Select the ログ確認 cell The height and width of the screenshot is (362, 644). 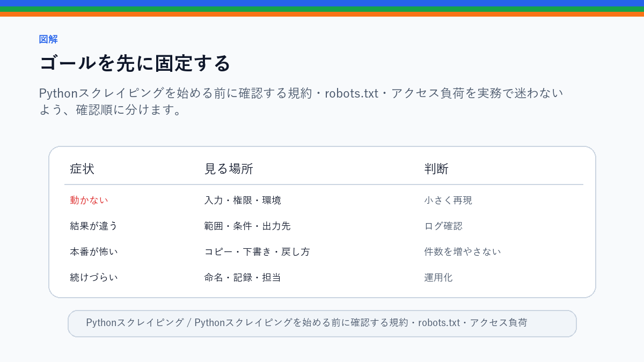[x=443, y=226]
